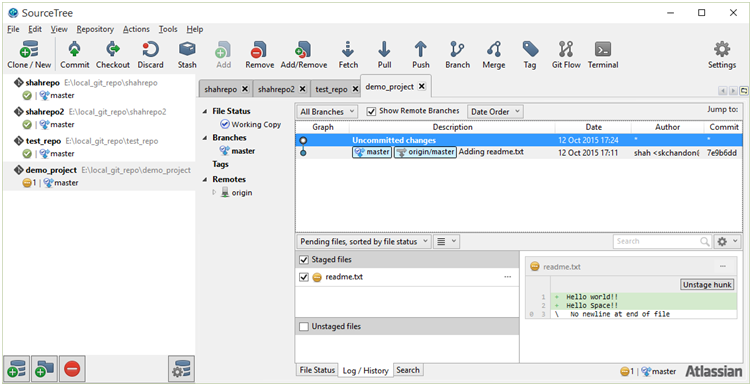
Task: Collapse the Remotes section
Action: [205, 180]
